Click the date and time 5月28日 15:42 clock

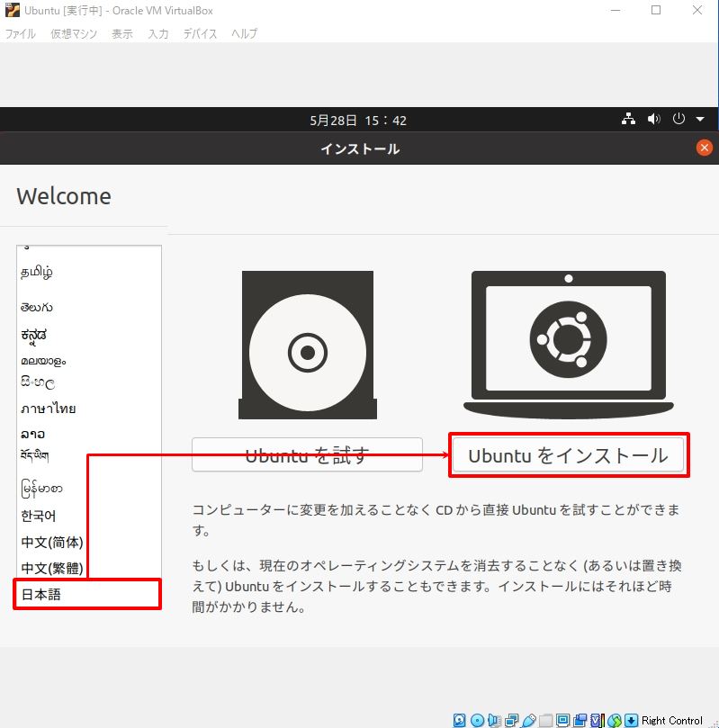pos(358,121)
